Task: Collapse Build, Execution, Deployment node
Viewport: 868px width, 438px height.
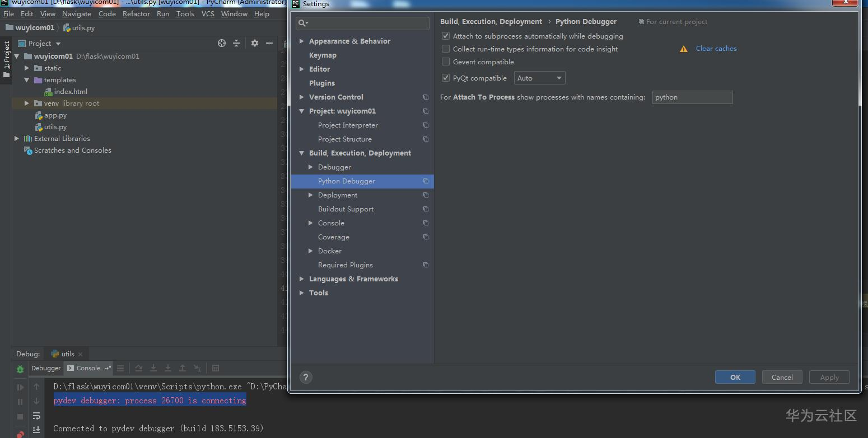Action: [x=302, y=153]
